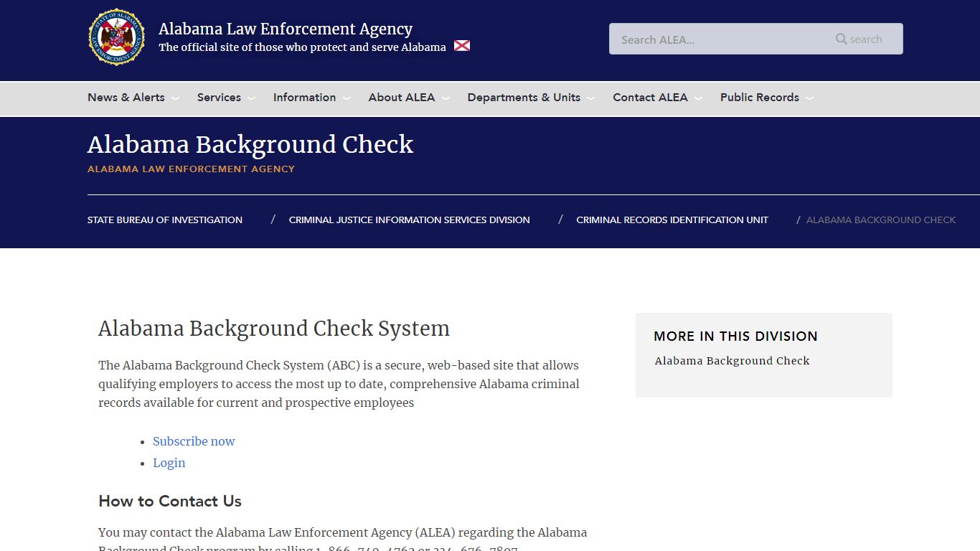Open the Services menu
The width and height of the screenshot is (980, 551).
point(219,98)
